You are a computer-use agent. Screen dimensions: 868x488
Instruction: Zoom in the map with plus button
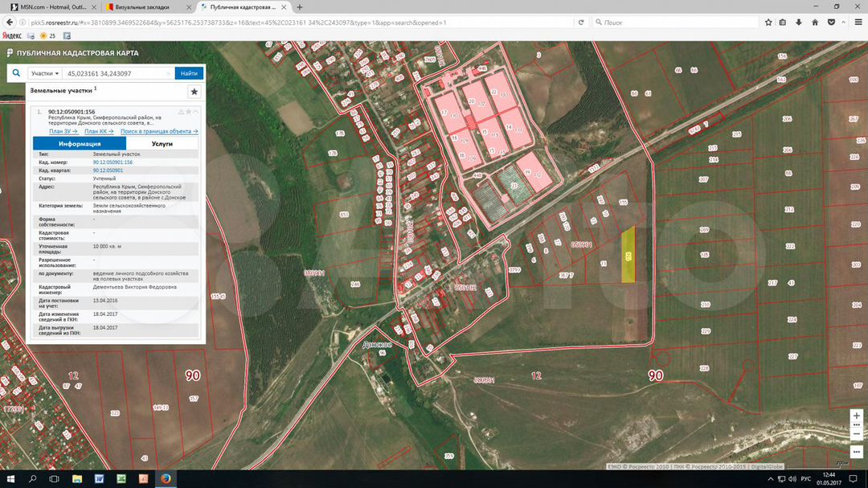(857, 416)
